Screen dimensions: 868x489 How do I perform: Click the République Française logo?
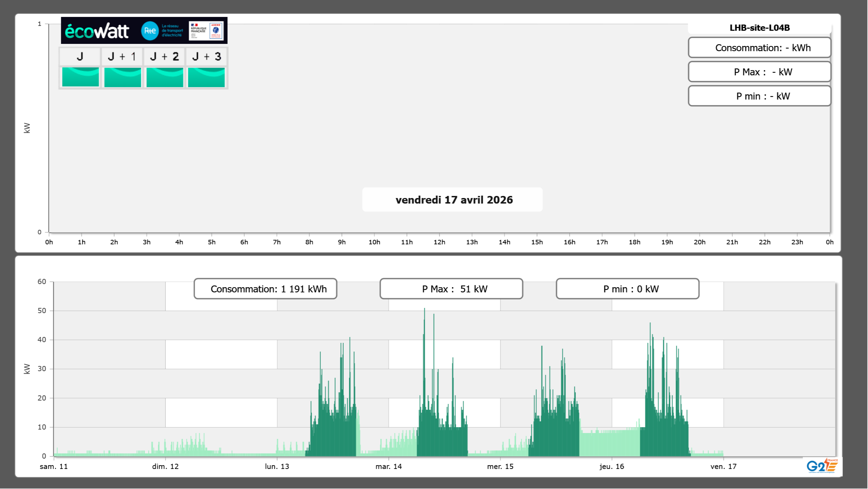click(x=198, y=31)
